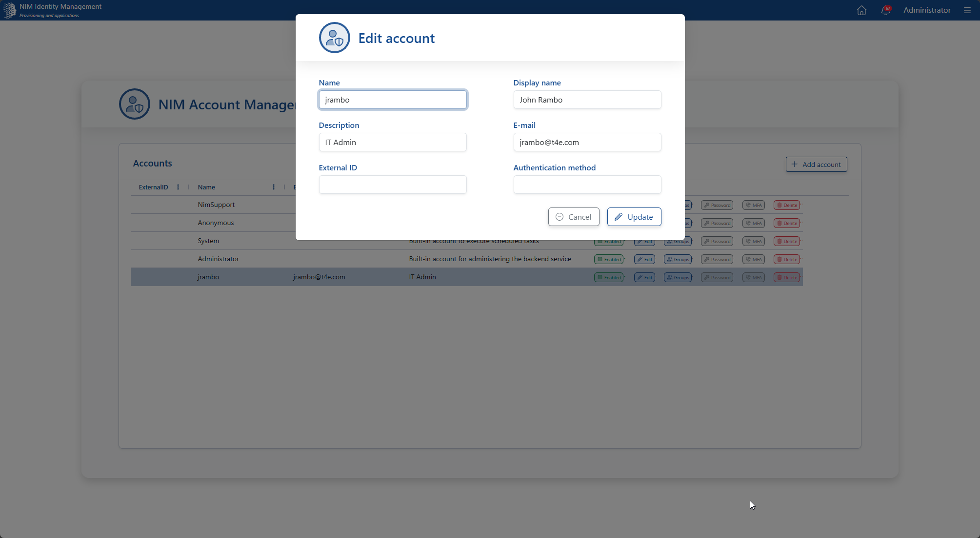Click Add account button

coord(816,165)
